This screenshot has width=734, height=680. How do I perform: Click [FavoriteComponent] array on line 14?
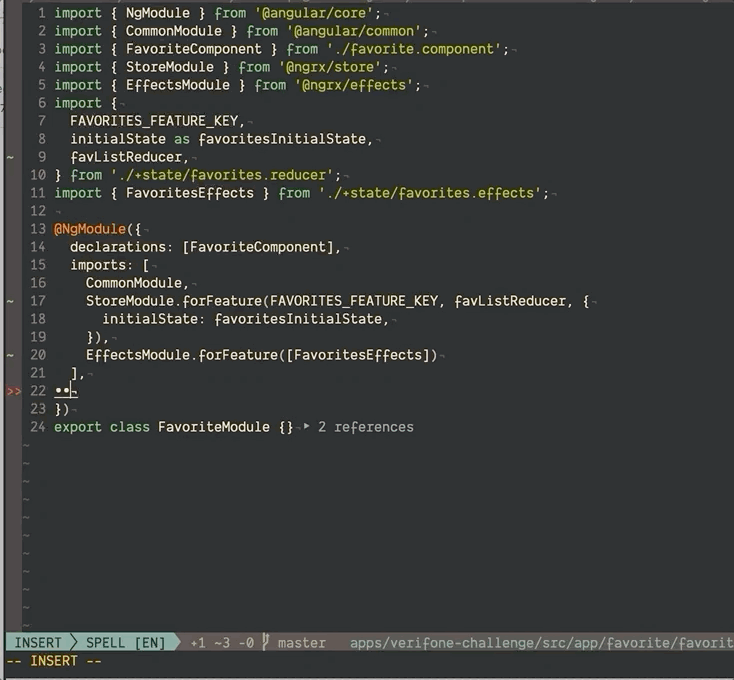click(257, 247)
